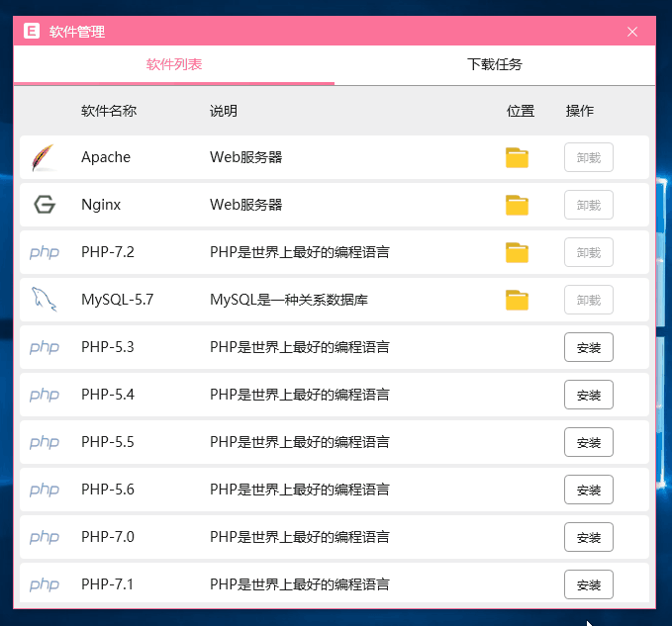The height and width of the screenshot is (626, 672).
Task: Uninstall Apache with 卸载 button
Action: (x=589, y=157)
